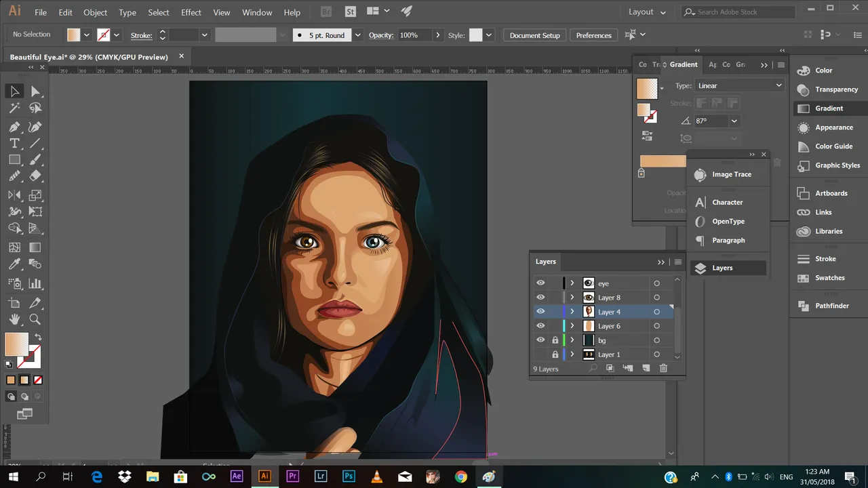The height and width of the screenshot is (488, 868).
Task: Select the Eyedropper tool
Action: 14,264
